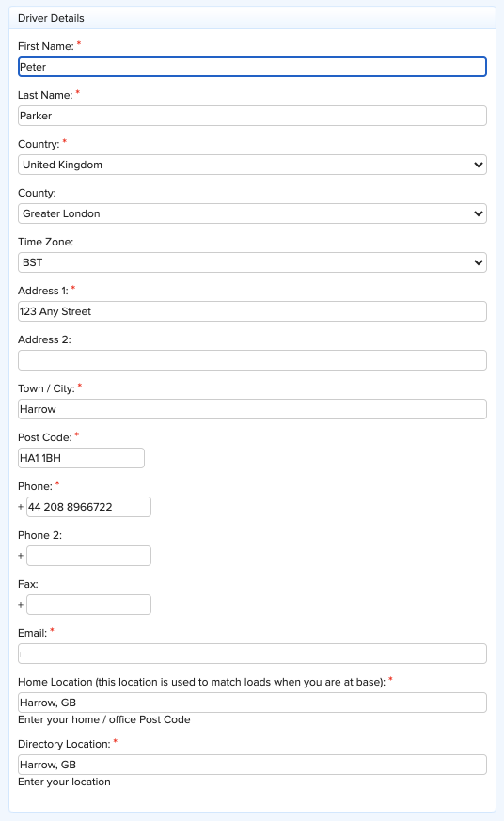Click the Address 1 field with 123 Any Street
The height and width of the screenshot is (821, 504).
coord(252,311)
